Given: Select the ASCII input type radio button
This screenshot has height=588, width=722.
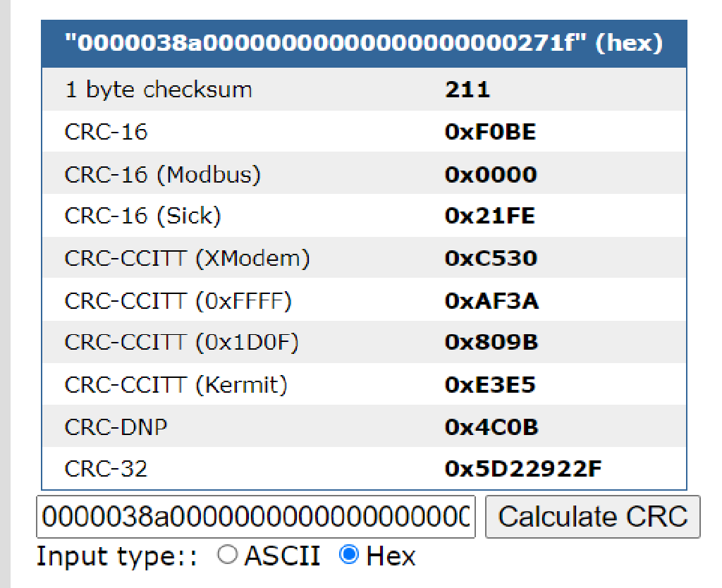Looking at the screenshot, I should click(228, 556).
